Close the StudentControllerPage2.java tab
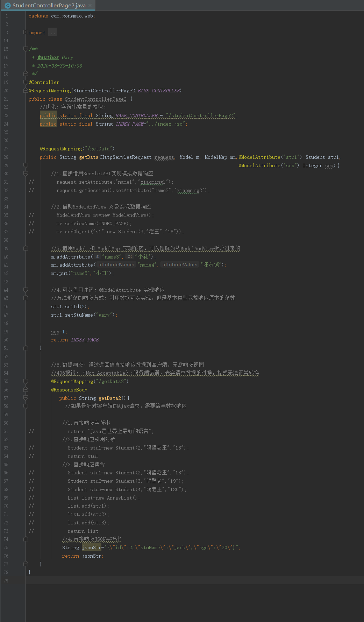This screenshot has height=622, width=364. point(90,6)
